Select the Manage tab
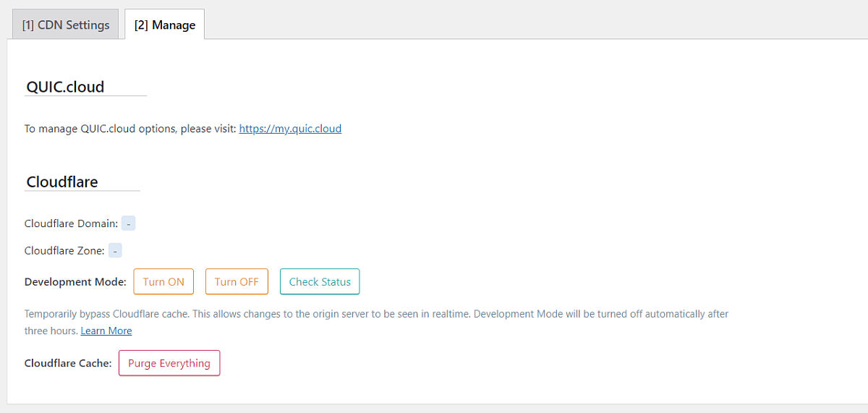This screenshot has width=868, height=413. pyautogui.click(x=164, y=25)
